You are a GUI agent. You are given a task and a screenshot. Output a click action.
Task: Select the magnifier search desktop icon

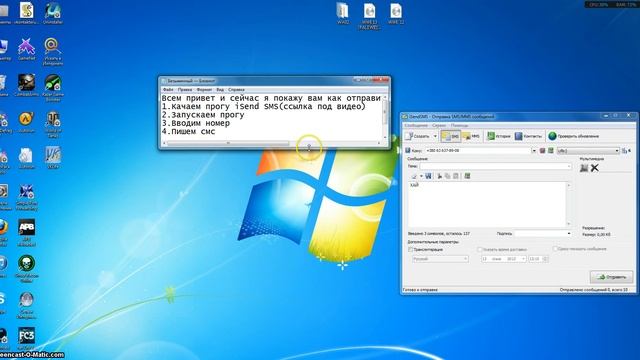(53, 51)
